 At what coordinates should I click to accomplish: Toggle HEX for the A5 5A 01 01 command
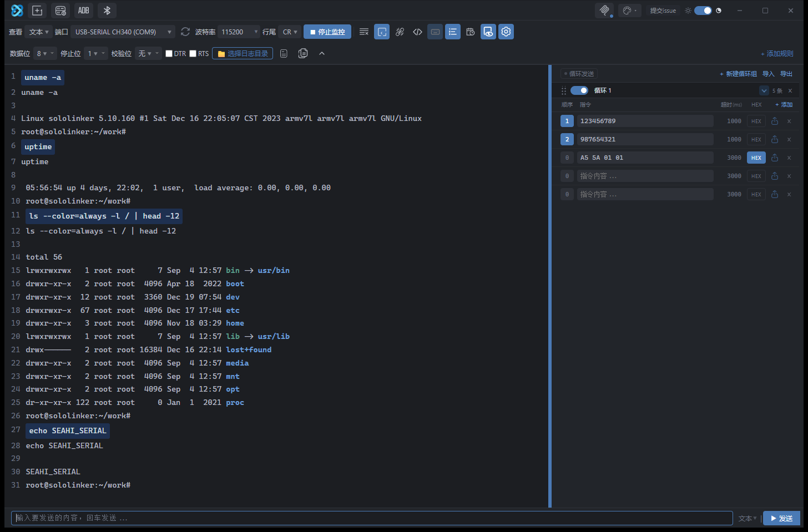[x=756, y=158]
